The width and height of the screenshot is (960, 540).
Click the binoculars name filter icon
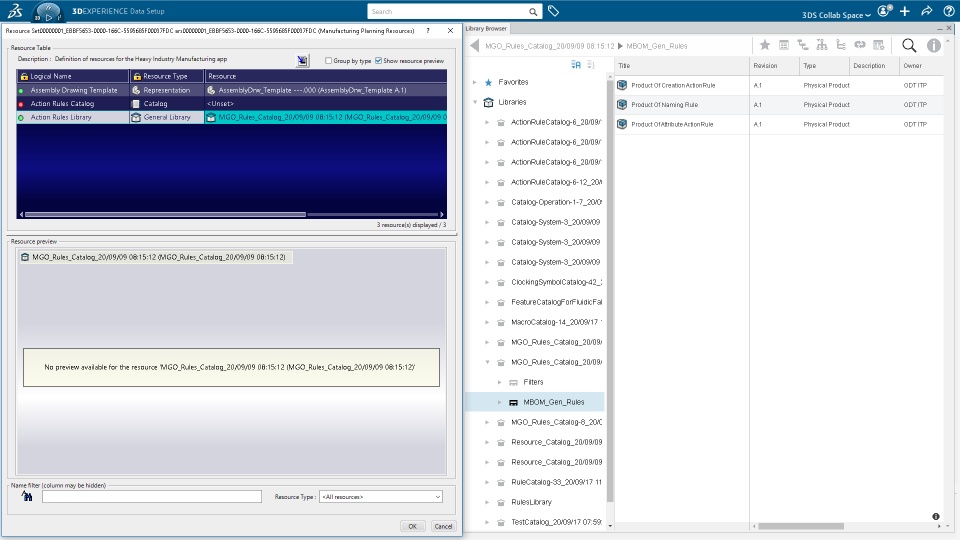coord(27,496)
